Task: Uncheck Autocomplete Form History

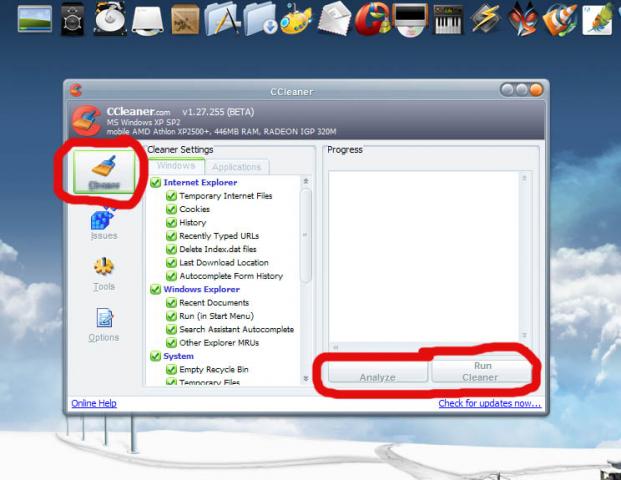Action: 171,276
